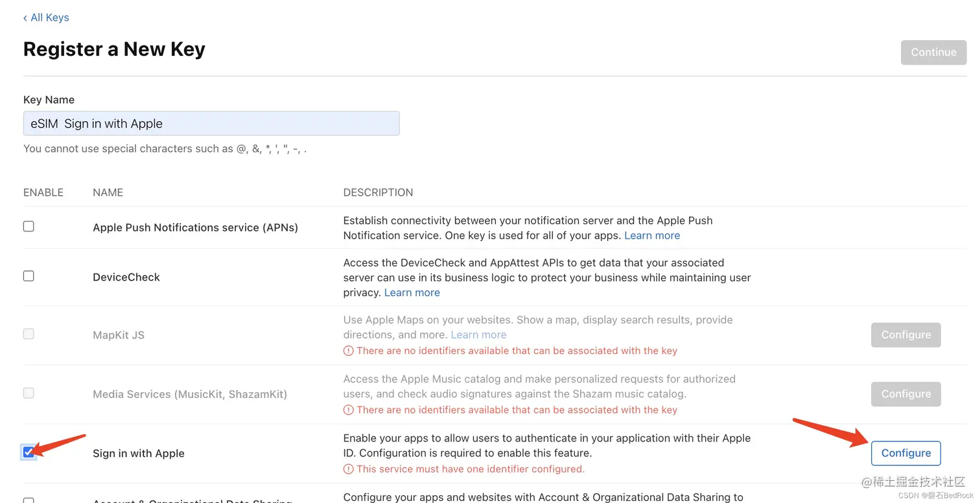This screenshot has height=503, width=980.
Task: Check the DeviceCheck enable checkbox
Action: pyautogui.click(x=29, y=275)
